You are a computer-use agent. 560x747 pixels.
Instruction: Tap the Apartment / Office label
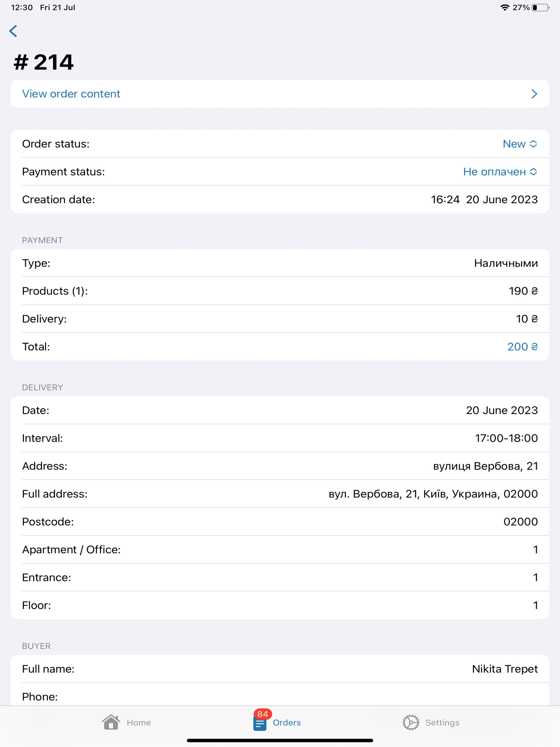click(x=71, y=549)
